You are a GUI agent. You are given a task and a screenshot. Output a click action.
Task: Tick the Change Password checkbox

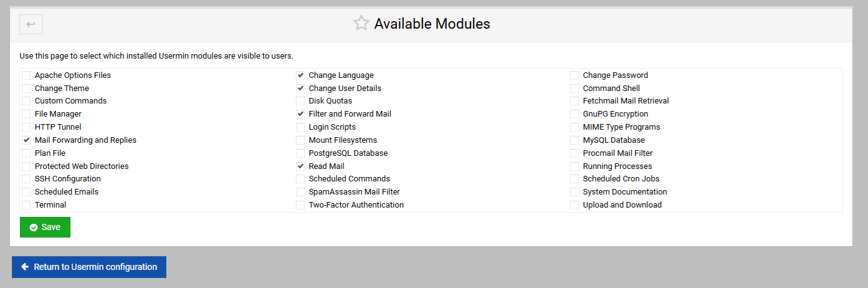(575, 75)
